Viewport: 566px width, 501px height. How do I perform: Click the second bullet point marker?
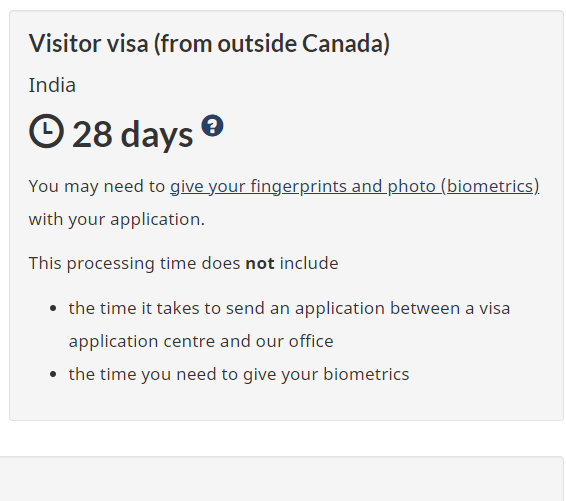tap(53, 374)
